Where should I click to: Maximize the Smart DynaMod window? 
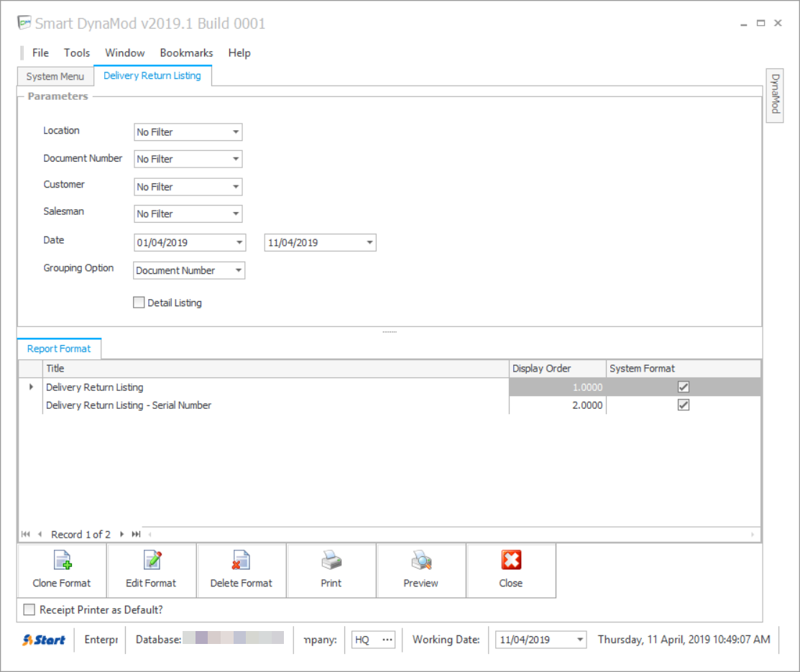[760, 23]
